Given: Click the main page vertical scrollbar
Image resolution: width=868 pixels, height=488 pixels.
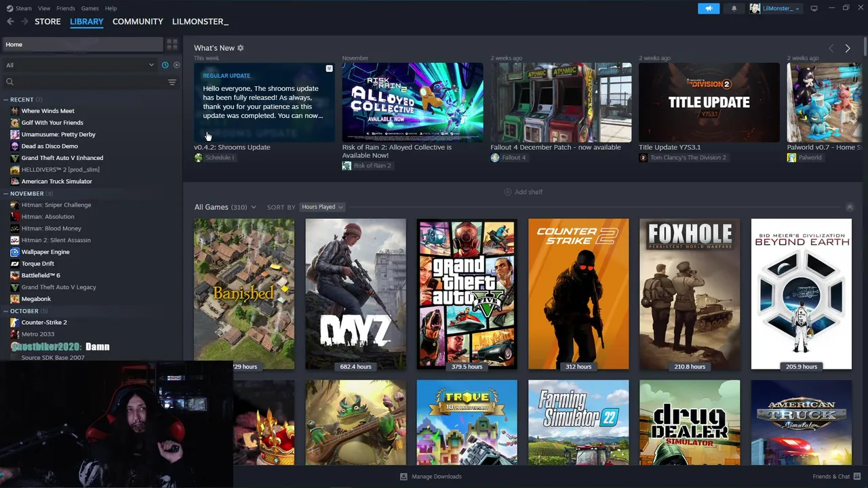Looking at the screenshot, I should coord(865,47).
